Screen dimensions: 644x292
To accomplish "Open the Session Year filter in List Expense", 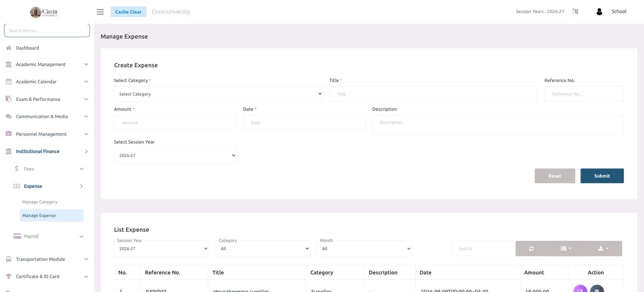I will click(x=161, y=249).
